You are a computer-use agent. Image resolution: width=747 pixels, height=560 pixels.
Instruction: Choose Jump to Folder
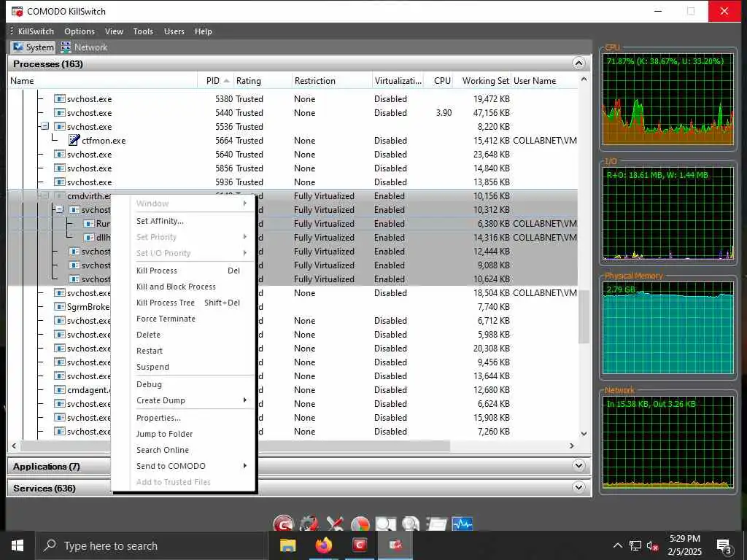coord(164,434)
